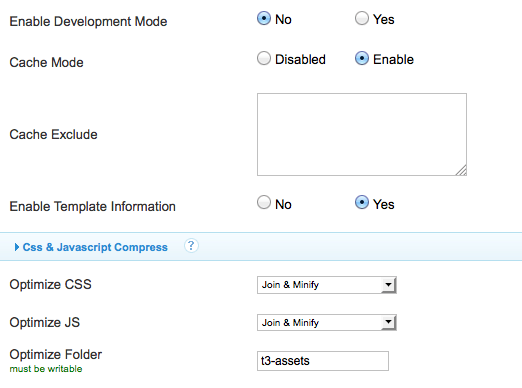The image size is (522, 388).
Task: Open the Optimize CSS dropdown
Action: pos(327,285)
